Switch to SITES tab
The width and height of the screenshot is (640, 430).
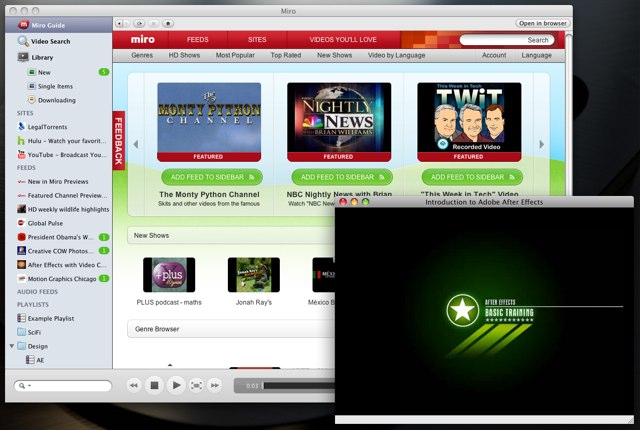(x=257, y=40)
